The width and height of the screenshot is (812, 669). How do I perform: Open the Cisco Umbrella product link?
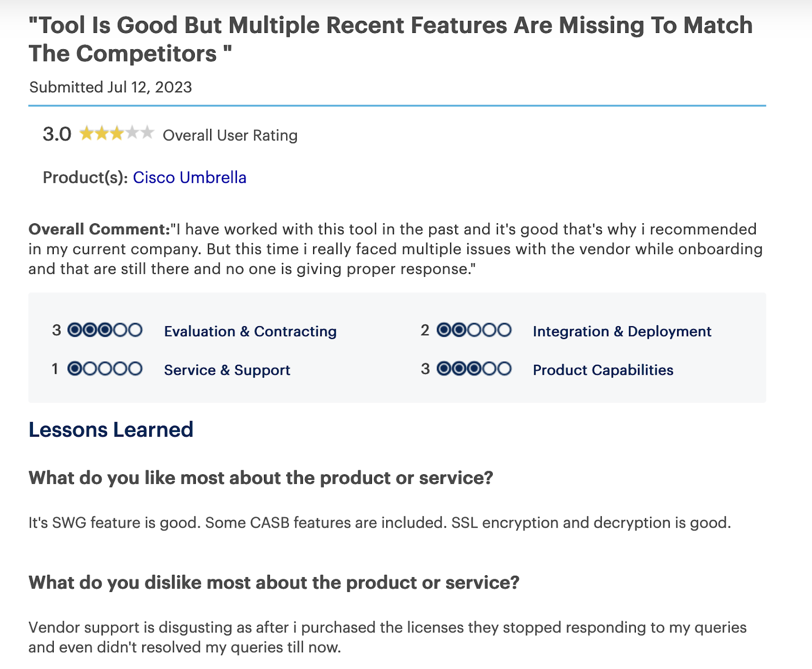coord(189,178)
